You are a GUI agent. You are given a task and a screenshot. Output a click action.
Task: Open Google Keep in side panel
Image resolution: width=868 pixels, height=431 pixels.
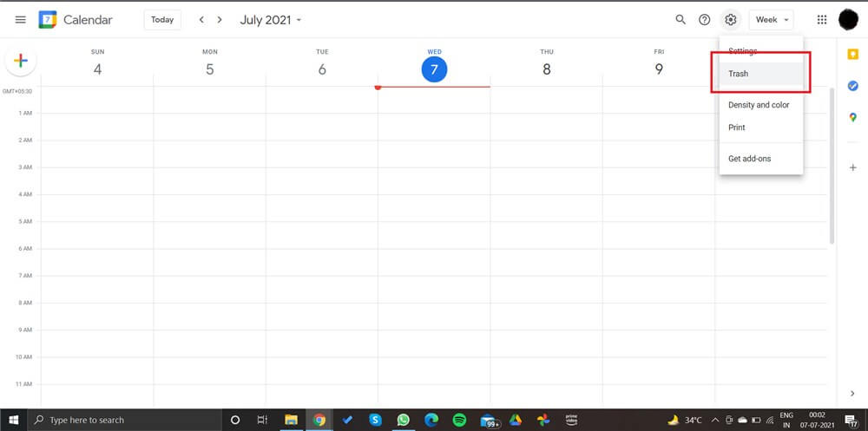(x=852, y=55)
